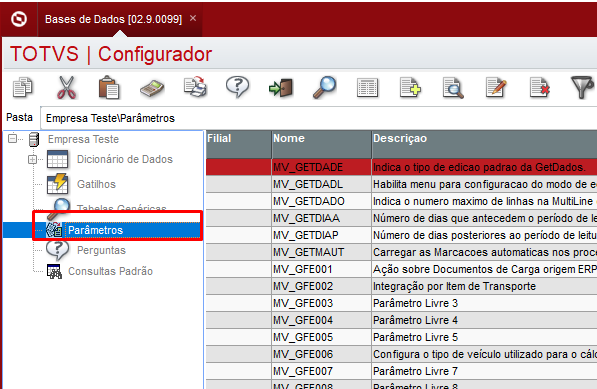Sort by the Filial column header
Viewport: 597px width, 389px height.
(x=238, y=144)
